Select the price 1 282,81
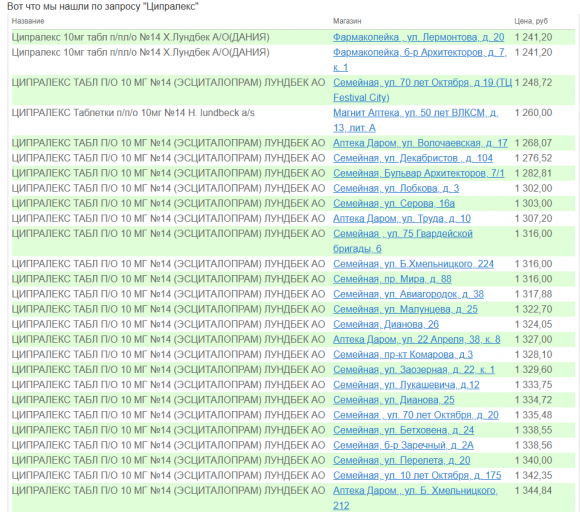The height and width of the screenshot is (512, 580). point(533,174)
